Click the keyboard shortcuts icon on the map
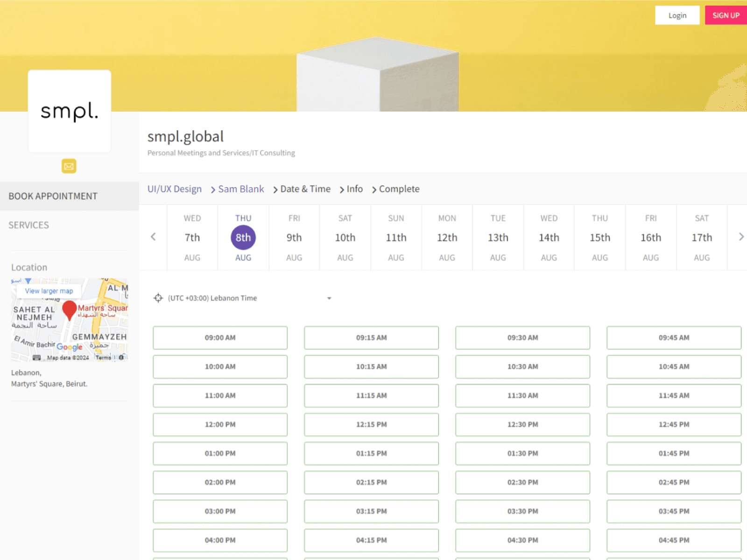The image size is (747, 560). (36, 357)
